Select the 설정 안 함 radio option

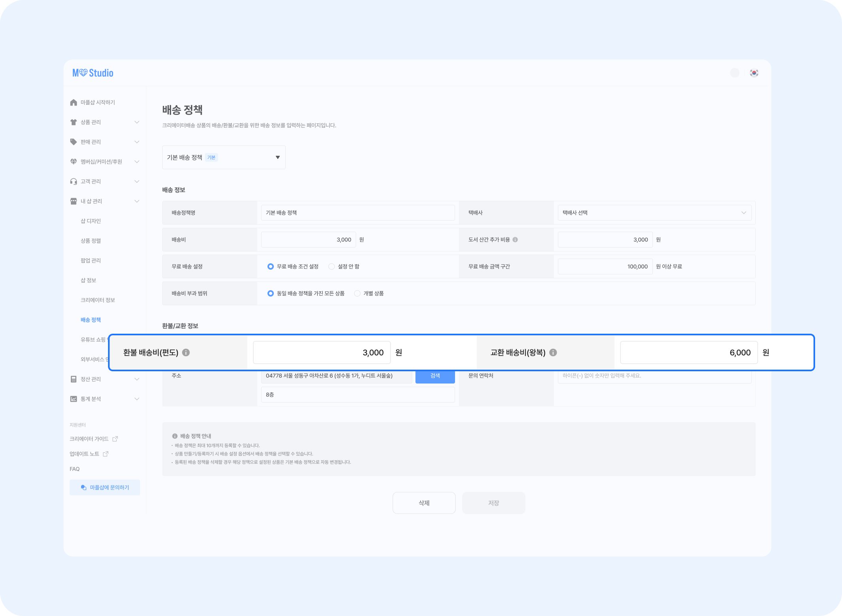pyautogui.click(x=332, y=266)
